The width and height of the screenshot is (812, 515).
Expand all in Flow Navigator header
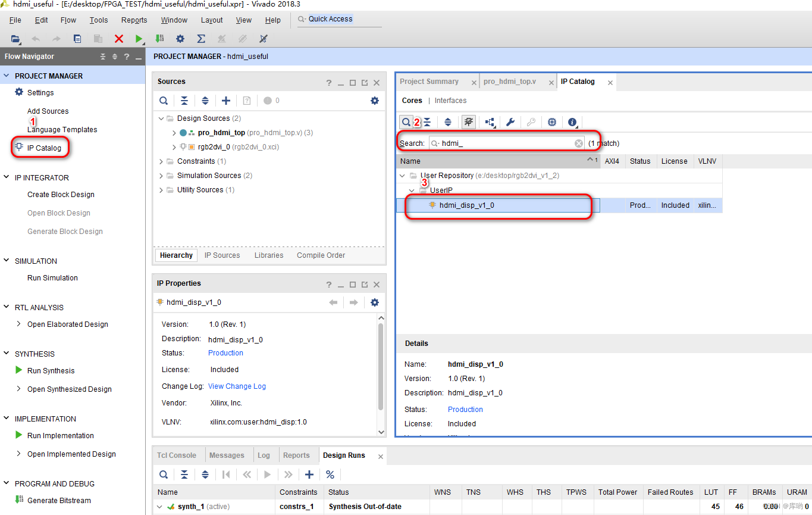coord(115,57)
